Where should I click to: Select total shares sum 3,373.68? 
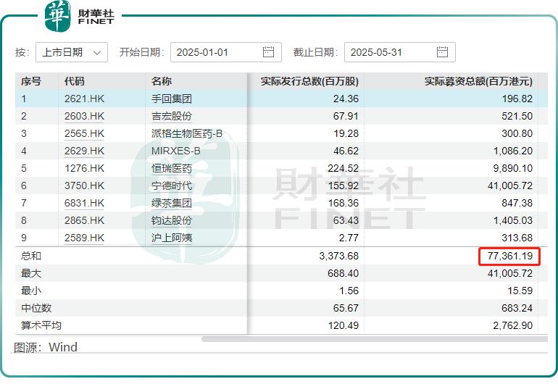coord(339,256)
